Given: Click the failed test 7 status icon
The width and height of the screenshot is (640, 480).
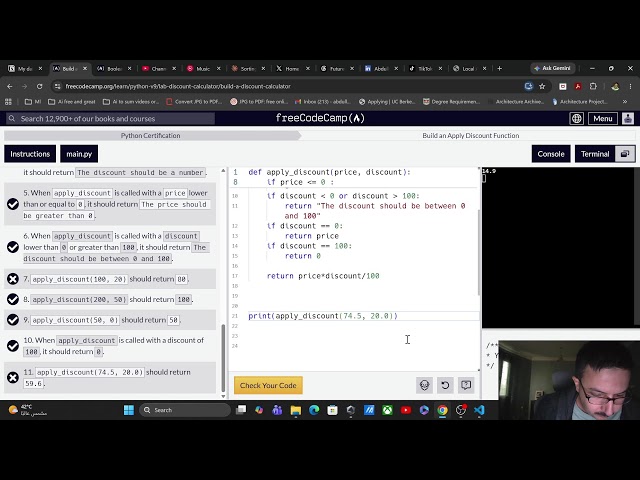Looking at the screenshot, I should (x=13, y=279).
